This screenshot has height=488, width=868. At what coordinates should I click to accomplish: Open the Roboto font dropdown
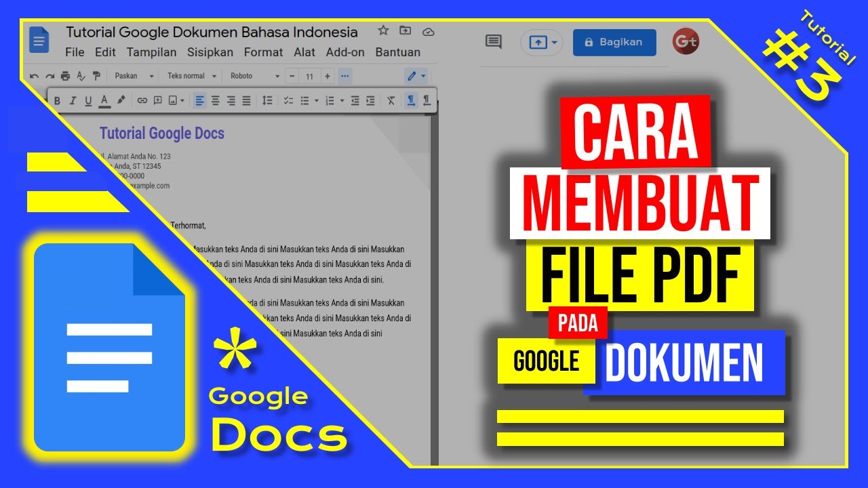(x=254, y=76)
